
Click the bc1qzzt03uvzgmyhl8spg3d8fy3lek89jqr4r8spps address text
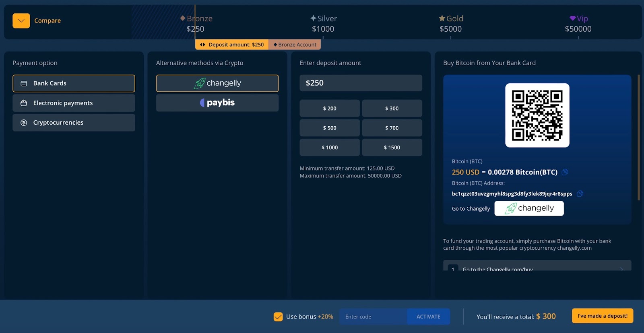click(512, 194)
